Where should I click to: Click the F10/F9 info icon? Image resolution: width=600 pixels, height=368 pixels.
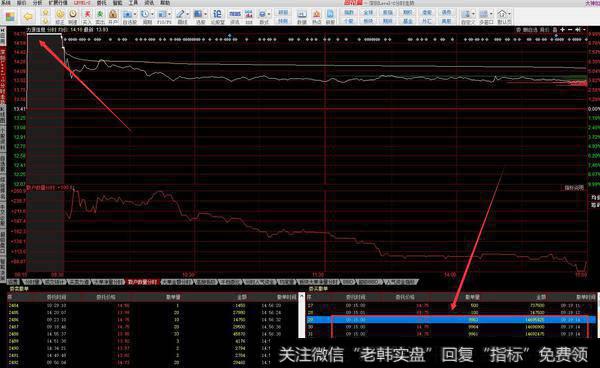(162, 15)
